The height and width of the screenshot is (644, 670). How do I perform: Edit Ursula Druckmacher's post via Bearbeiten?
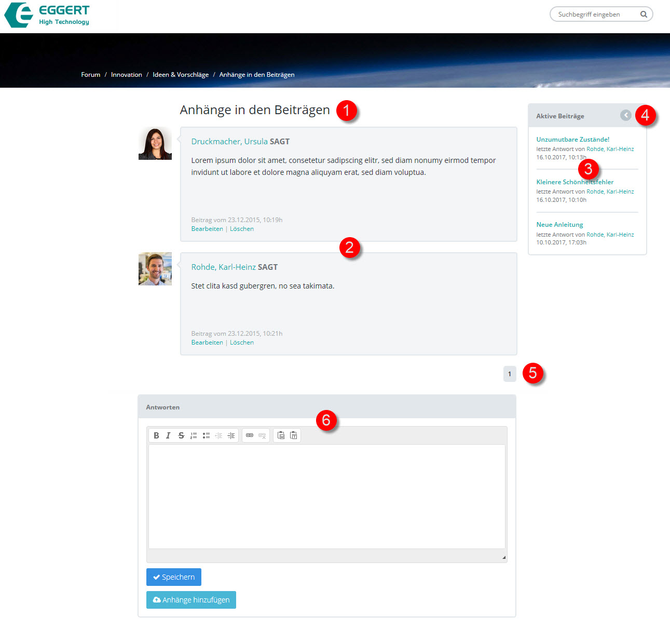point(207,229)
